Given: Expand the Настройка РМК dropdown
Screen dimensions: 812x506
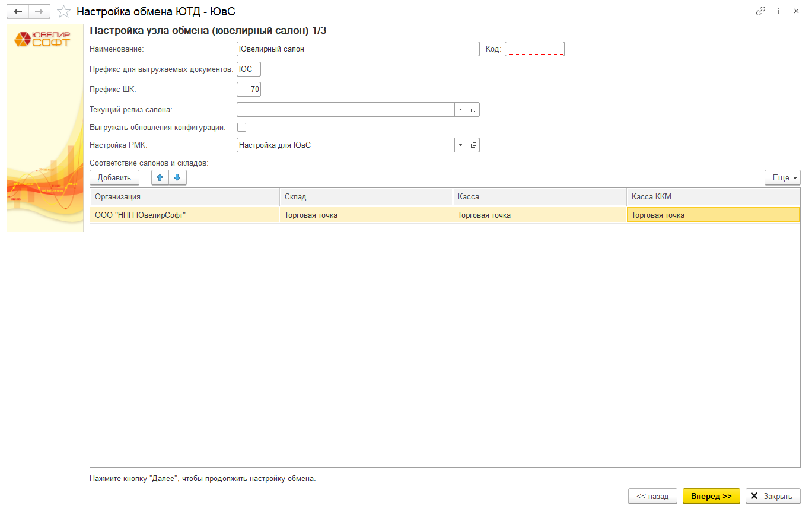Looking at the screenshot, I should click(x=461, y=145).
